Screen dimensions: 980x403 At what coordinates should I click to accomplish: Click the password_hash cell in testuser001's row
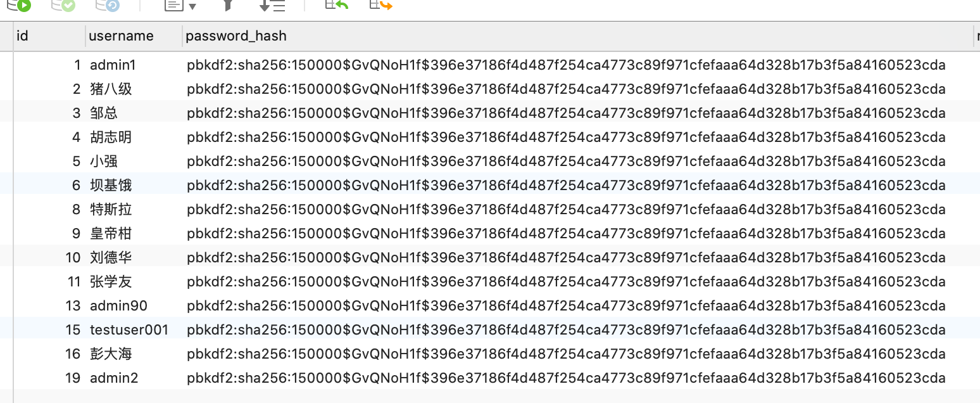pyautogui.click(x=578, y=329)
